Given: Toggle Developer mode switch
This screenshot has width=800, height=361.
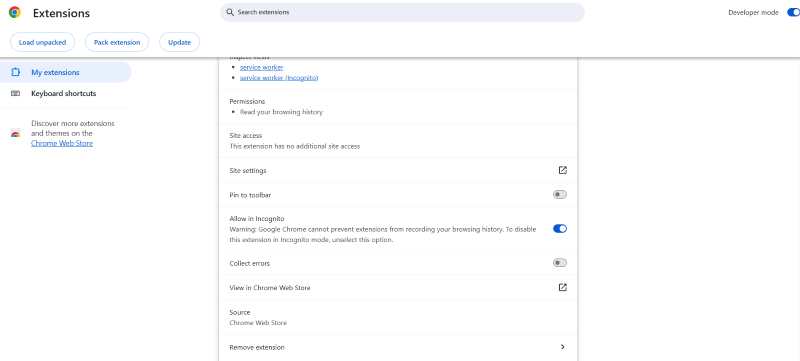Looking at the screenshot, I should coord(794,12).
